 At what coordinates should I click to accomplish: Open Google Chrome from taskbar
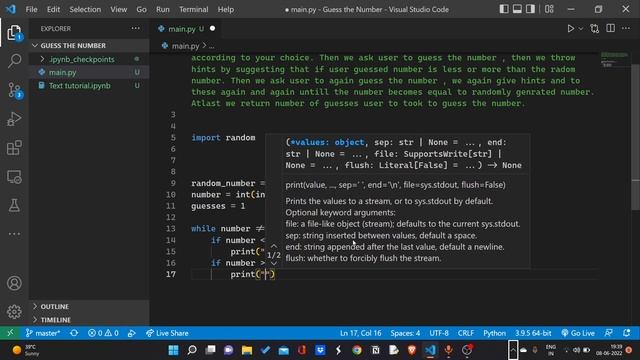click(357, 350)
